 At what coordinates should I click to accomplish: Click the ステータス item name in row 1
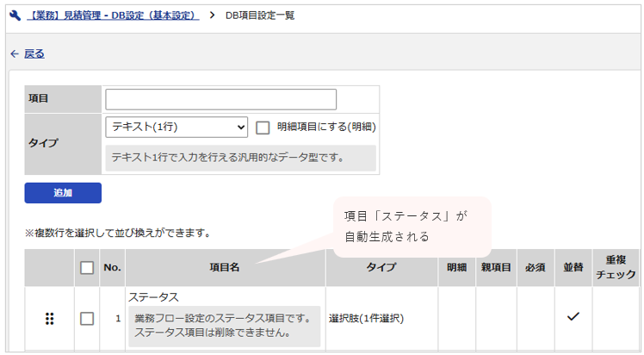tap(153, 297)
